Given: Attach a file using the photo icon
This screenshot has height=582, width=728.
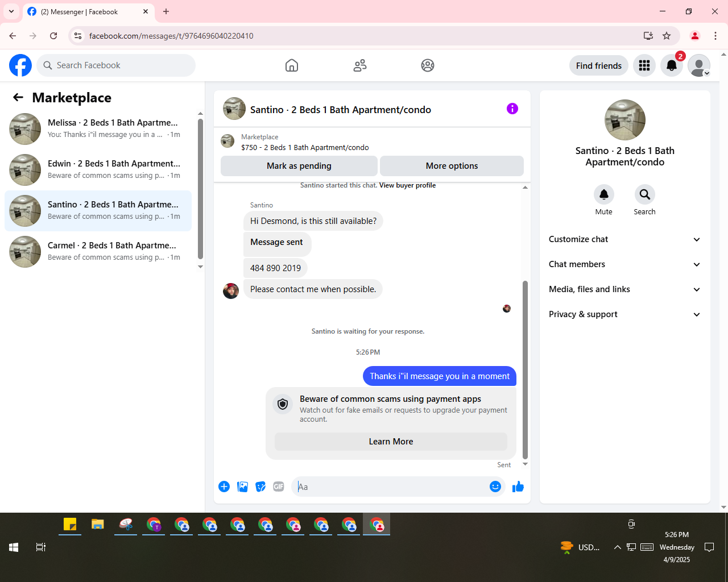Looking at the screenshot, I should pyautogui.click(x=242, y=487).
